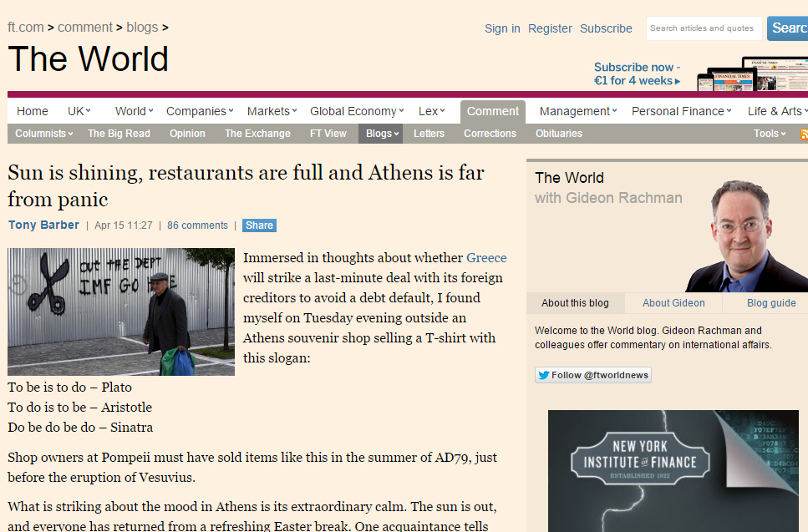The image size is (808, 532).
Task: Open the graffiti wall article photo
Action: (x=121, y=312)
